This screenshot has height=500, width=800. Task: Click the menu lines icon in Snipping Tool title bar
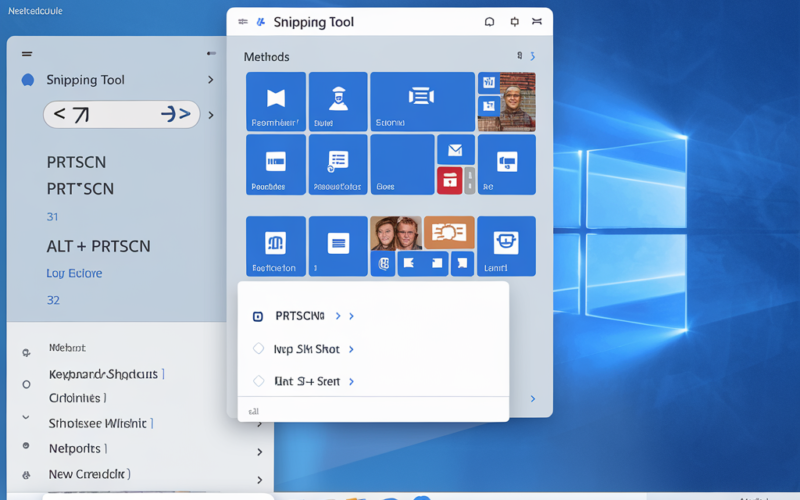[243, 21]
